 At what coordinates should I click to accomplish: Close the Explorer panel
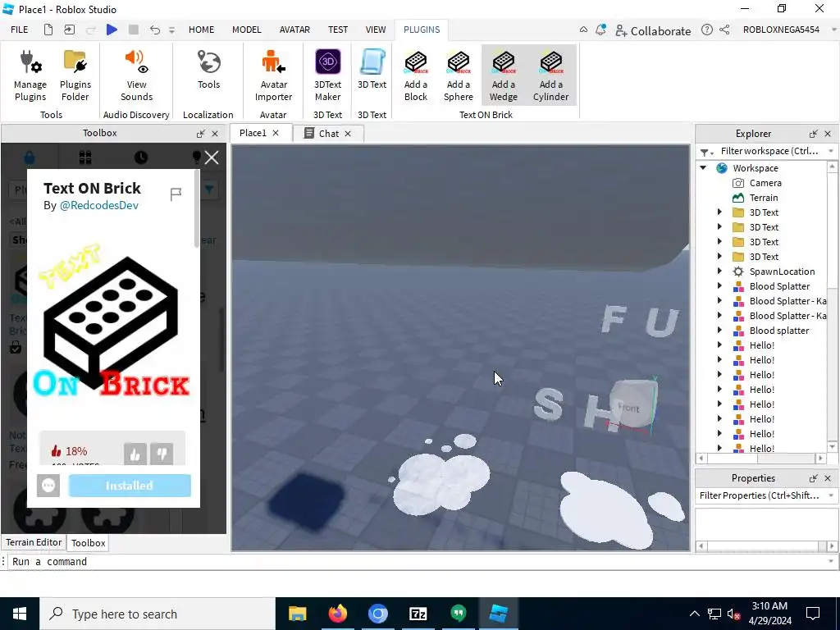pos(828,134)
